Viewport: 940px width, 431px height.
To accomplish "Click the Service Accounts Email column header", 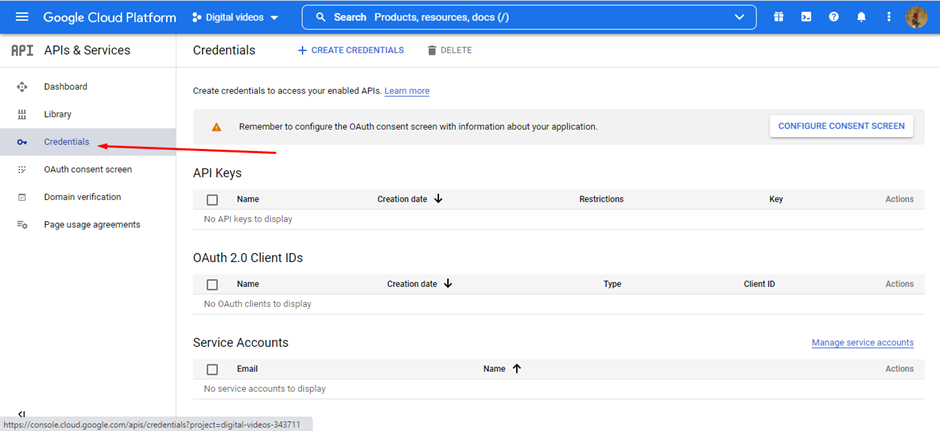I will click(247, 369).
